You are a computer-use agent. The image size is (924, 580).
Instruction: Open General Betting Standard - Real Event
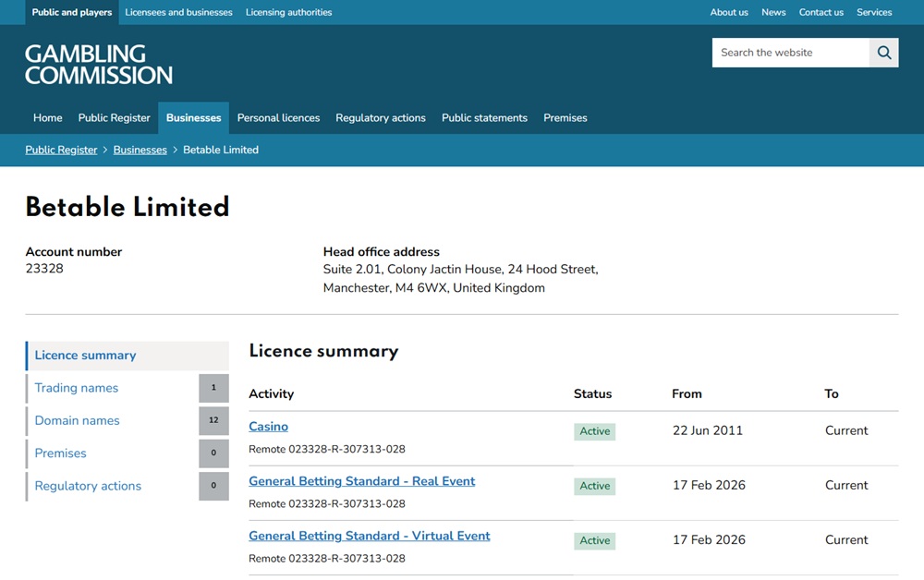tap(362, 481)
